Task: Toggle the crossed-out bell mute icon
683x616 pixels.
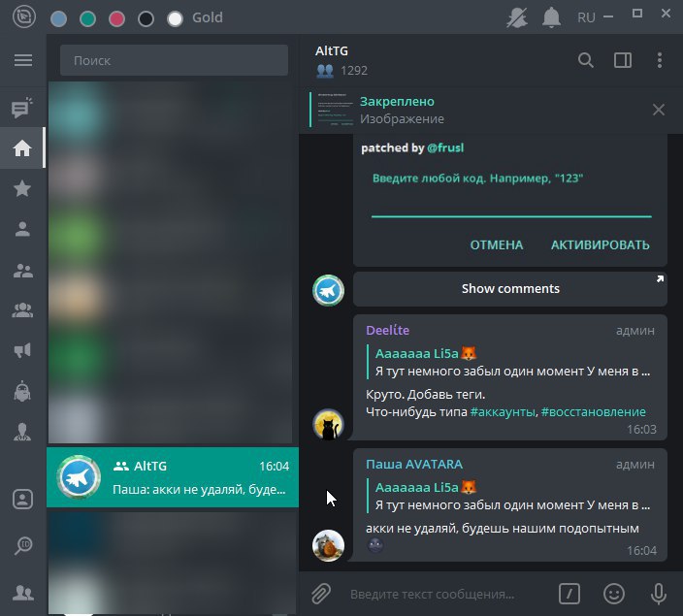Action: [517, 17]
